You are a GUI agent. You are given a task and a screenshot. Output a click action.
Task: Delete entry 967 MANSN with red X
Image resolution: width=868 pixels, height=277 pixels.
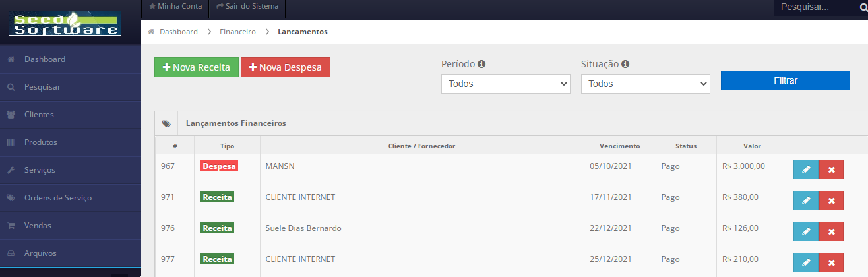point(831,169)
